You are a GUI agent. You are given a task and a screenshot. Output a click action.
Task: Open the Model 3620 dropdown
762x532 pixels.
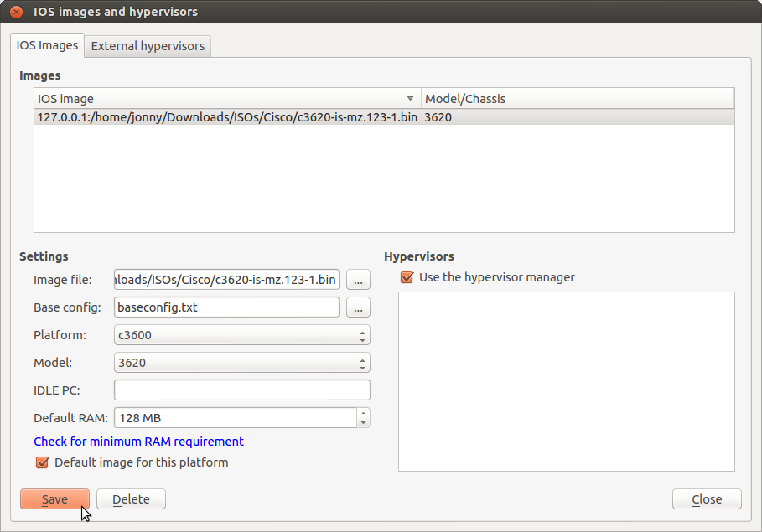pos(242,363)
